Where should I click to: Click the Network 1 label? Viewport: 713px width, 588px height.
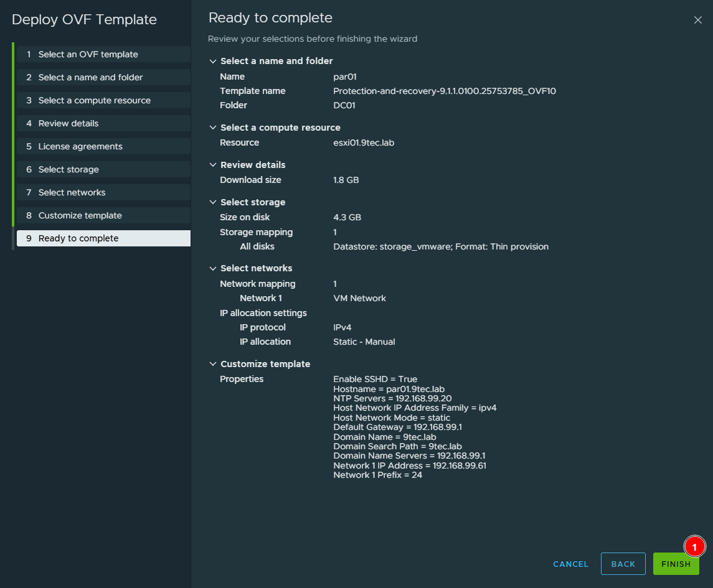[x=260, y=298]
